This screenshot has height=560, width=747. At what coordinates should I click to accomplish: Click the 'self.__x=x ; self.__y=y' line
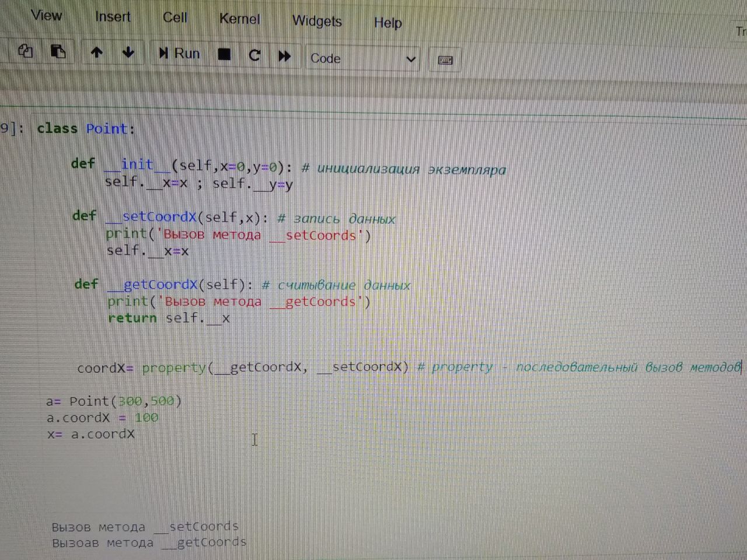(198, 184)
